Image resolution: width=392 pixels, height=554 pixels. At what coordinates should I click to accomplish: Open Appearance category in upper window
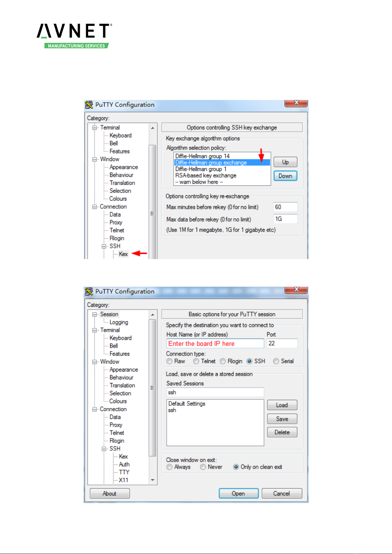[x=124, y=167]
